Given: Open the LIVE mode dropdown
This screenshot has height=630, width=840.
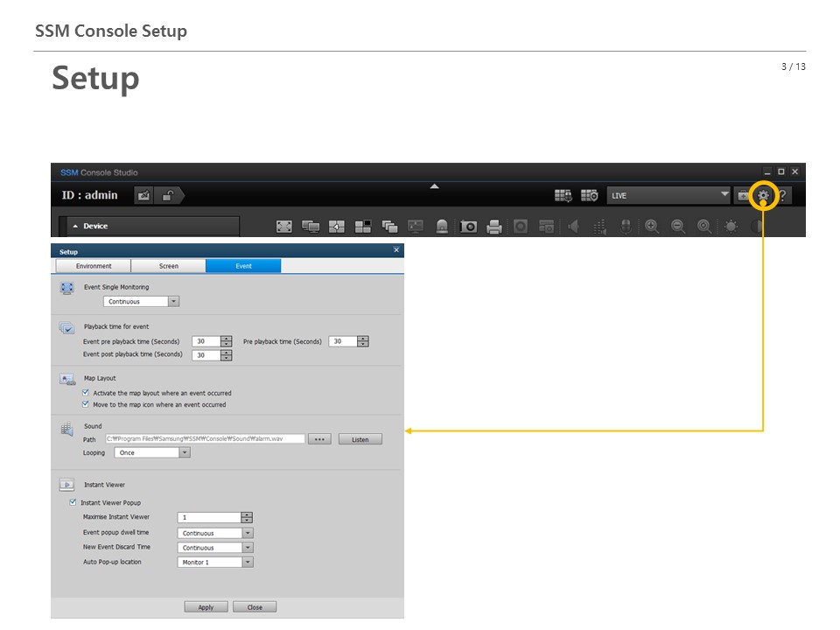Looking at the screenshot, I should coord(668,195).
